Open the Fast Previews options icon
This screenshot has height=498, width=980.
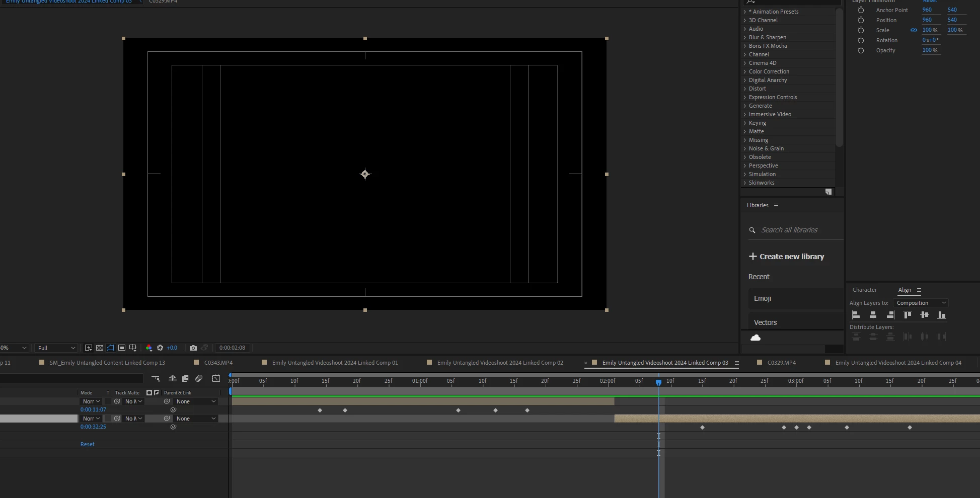click(89, 348)
